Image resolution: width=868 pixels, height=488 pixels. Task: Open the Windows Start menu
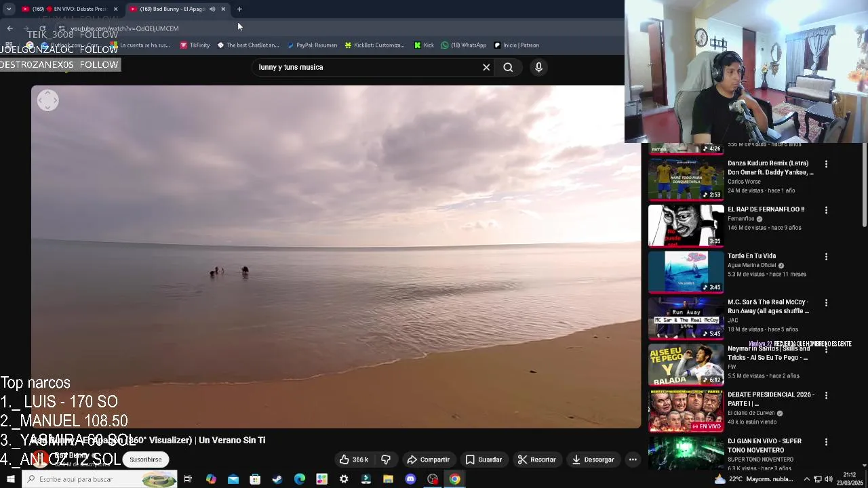pyautogui.click(x=10, y=479)
